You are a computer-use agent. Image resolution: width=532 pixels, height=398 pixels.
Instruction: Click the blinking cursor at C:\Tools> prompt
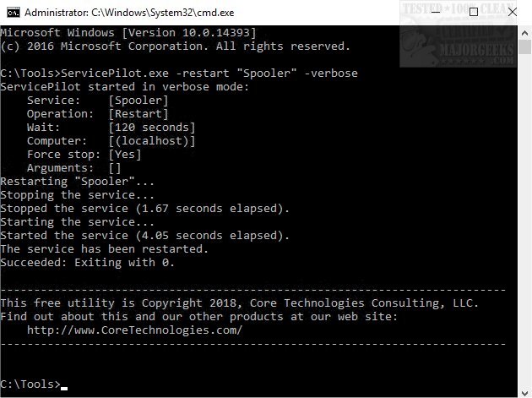(64, 386)
